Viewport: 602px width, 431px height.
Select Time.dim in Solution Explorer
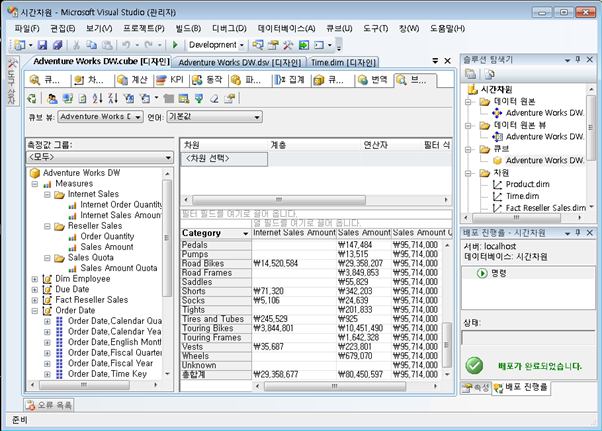point(522,197)
